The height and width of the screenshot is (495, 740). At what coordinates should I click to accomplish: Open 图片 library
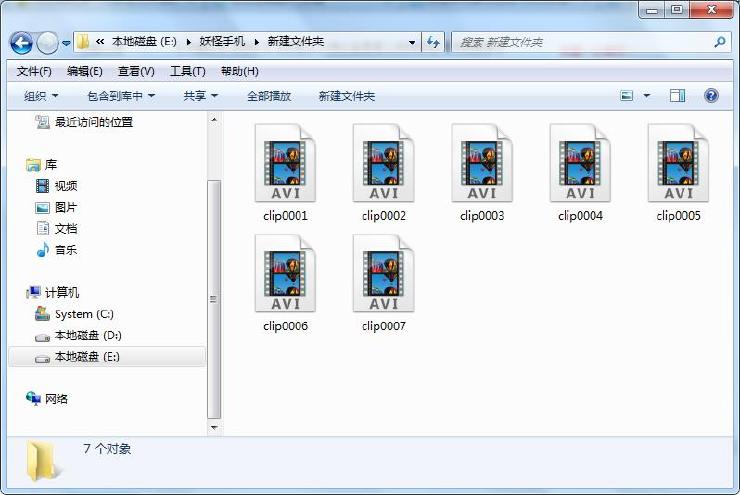[57, 207]
